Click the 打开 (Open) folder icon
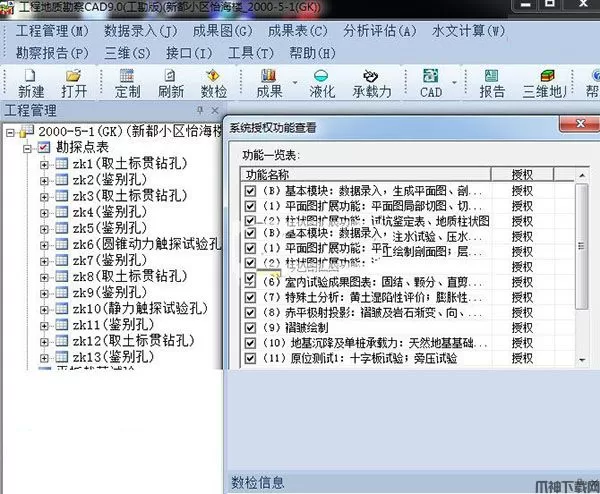 [x=73, y=76]
